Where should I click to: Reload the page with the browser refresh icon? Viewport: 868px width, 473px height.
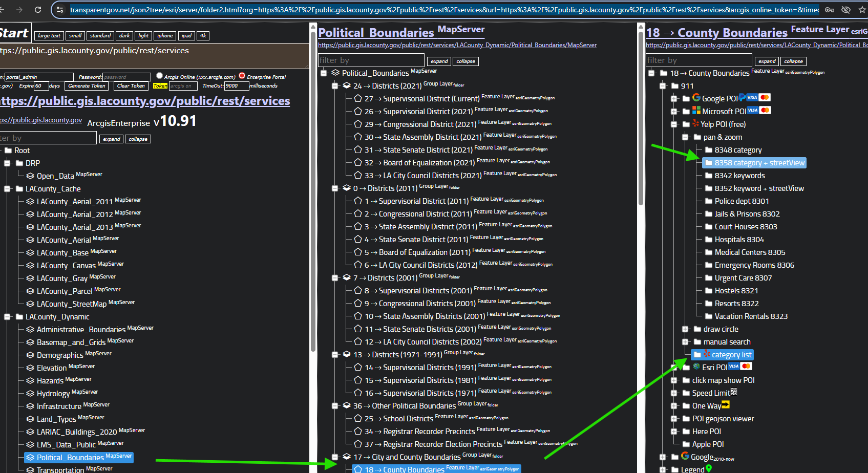(38, 10)
